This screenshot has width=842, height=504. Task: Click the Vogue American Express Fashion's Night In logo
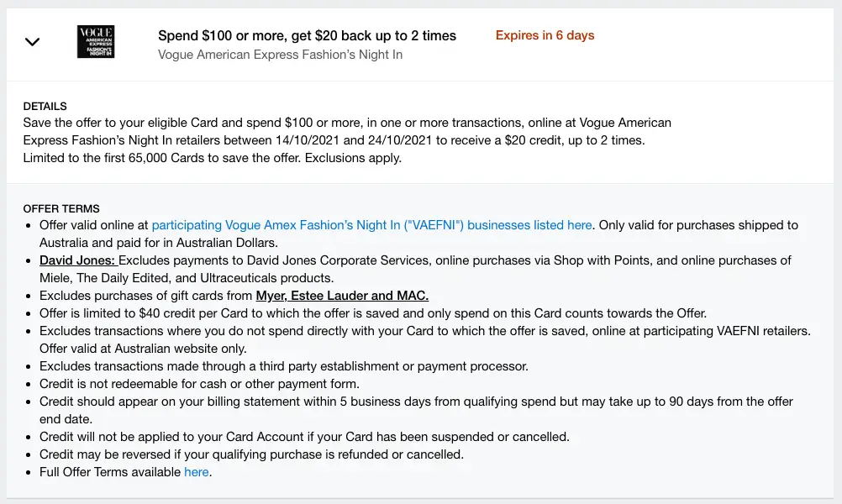[x=96, y=42]
